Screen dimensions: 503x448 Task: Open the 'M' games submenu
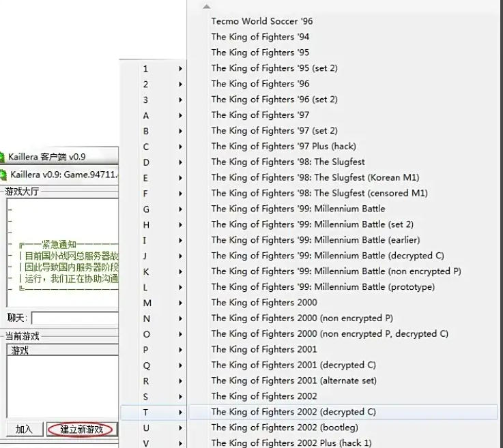(154, 303)
